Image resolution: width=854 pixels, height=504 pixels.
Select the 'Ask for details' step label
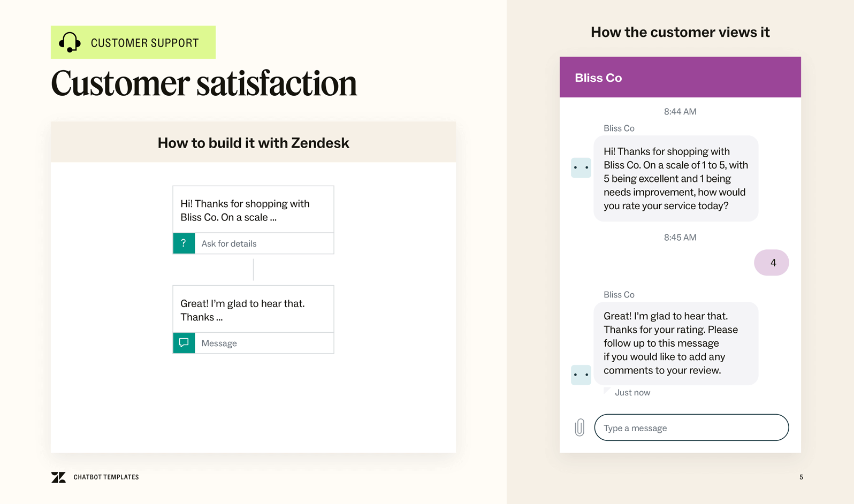229,244
